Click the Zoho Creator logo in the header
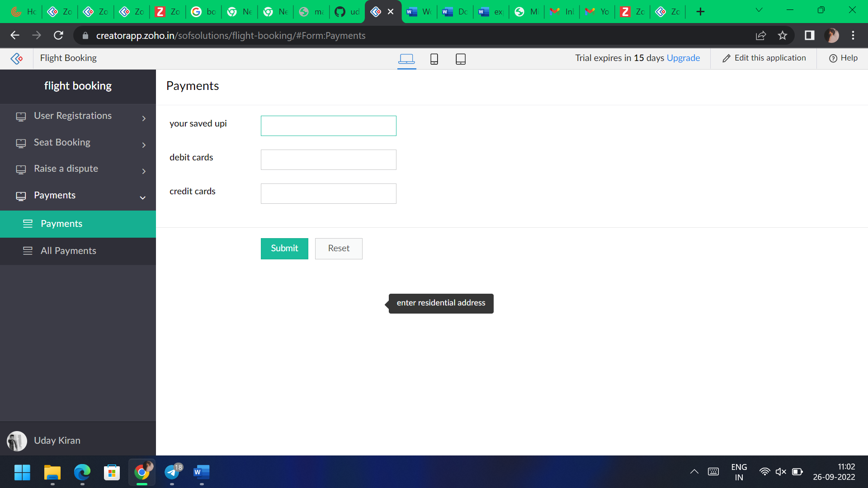Image resolution: width=868 pixels, height=488 pixels. coord(16,58)
